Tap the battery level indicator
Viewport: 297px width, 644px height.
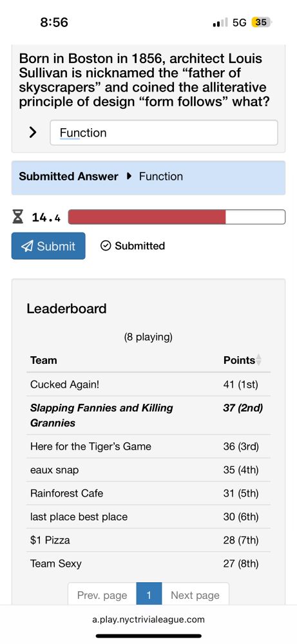point(262,22)
